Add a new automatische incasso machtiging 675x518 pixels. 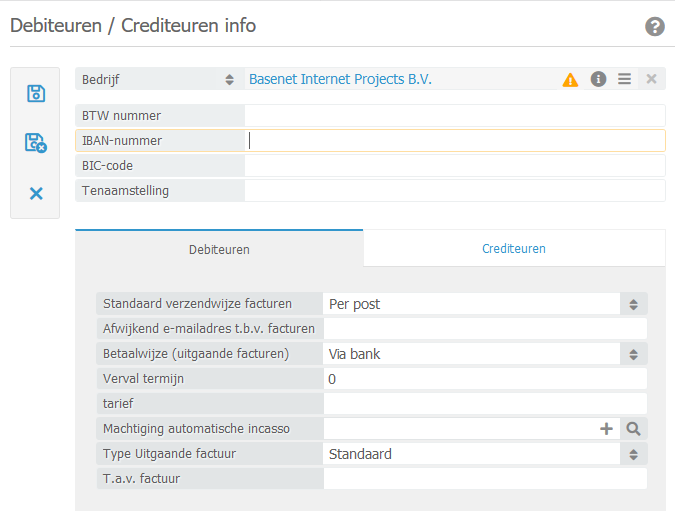tap(606, 429)
